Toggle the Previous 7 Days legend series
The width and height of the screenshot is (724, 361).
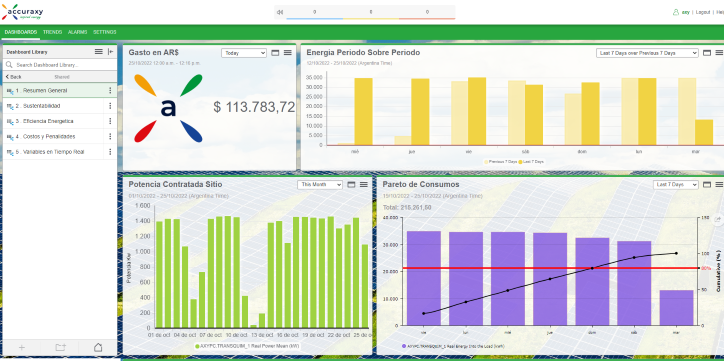tap(500, 162)
